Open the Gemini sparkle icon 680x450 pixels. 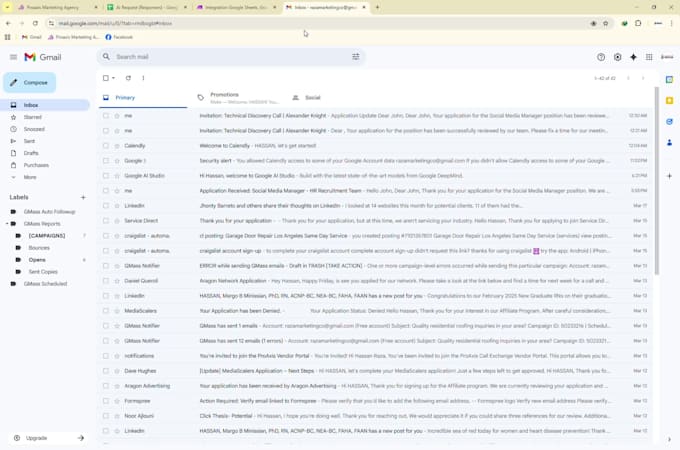click(634, 57)
